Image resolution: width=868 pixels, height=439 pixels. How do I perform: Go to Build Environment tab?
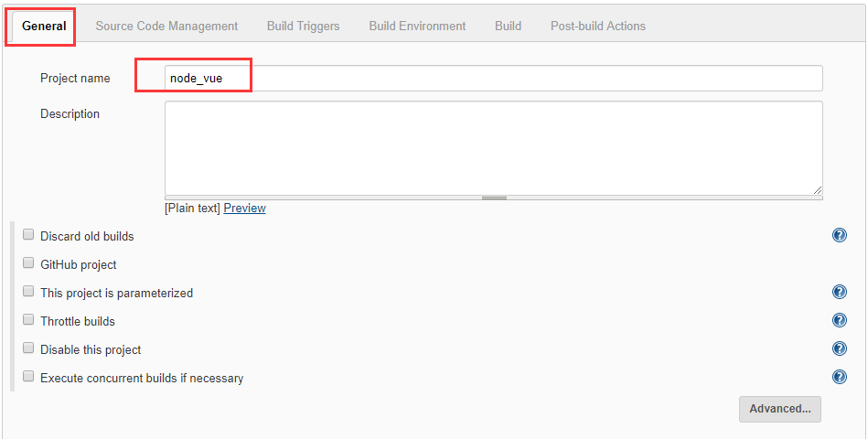(417, 26)
